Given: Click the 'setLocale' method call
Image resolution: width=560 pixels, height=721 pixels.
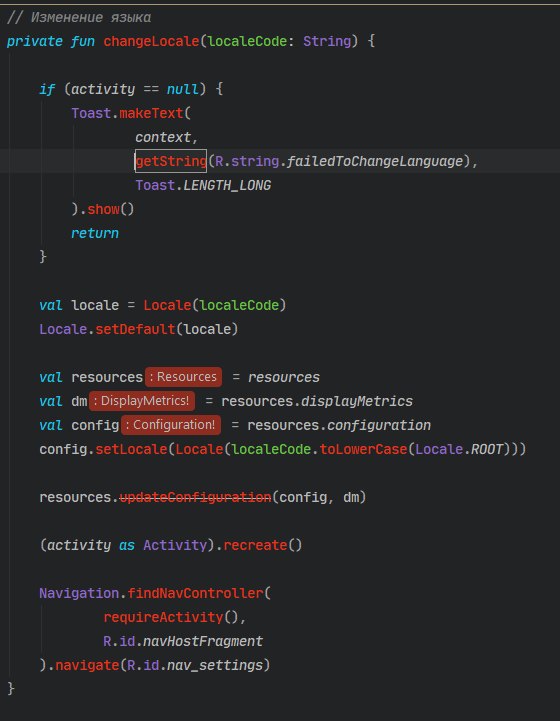Looking at the screenshot, I should coord(131,449).
